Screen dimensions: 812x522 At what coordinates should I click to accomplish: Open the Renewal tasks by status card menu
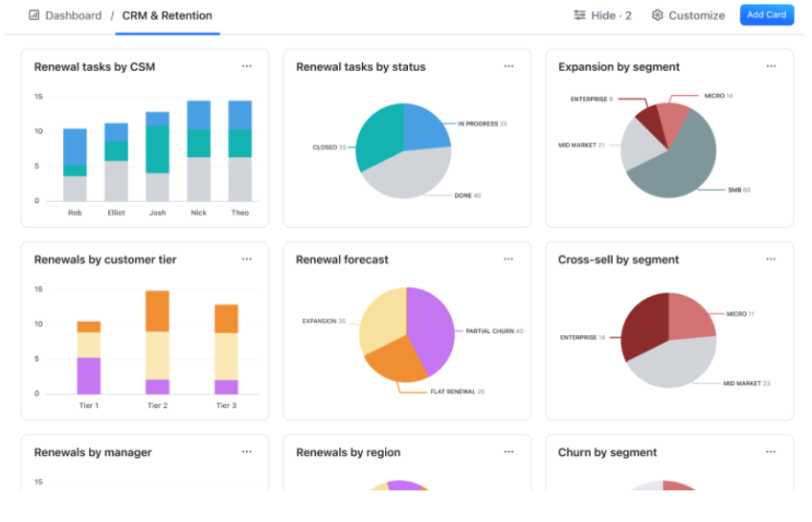click(x=508, y=67)
